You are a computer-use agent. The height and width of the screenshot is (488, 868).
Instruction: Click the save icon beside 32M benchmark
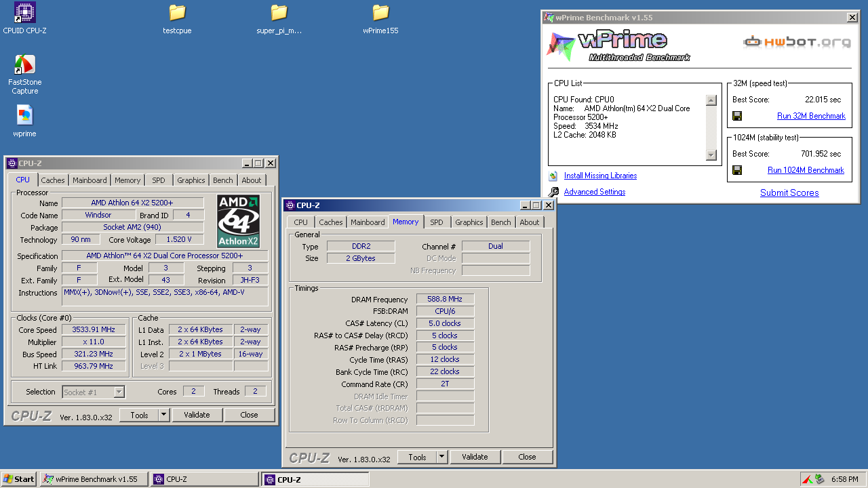737,116
